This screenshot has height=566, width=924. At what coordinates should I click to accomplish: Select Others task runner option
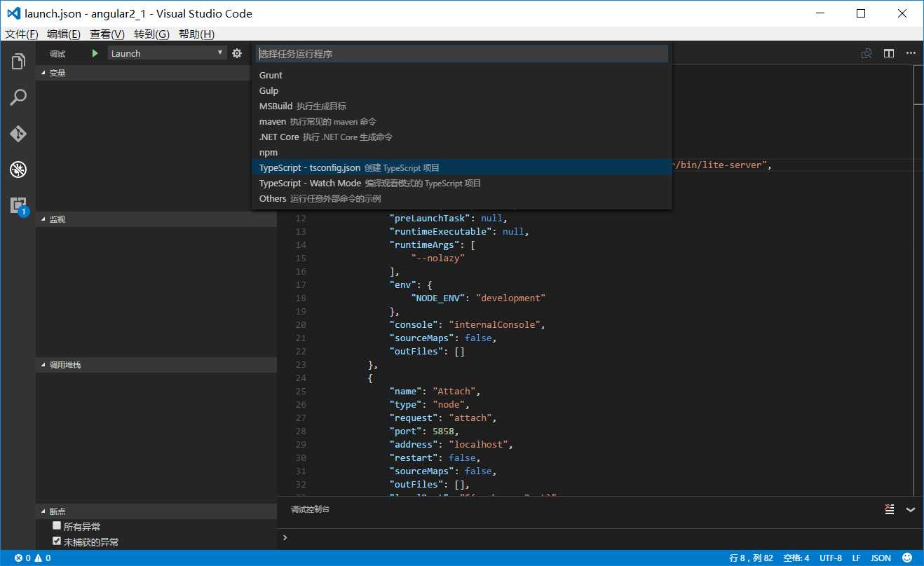click(x=461, y=198)
